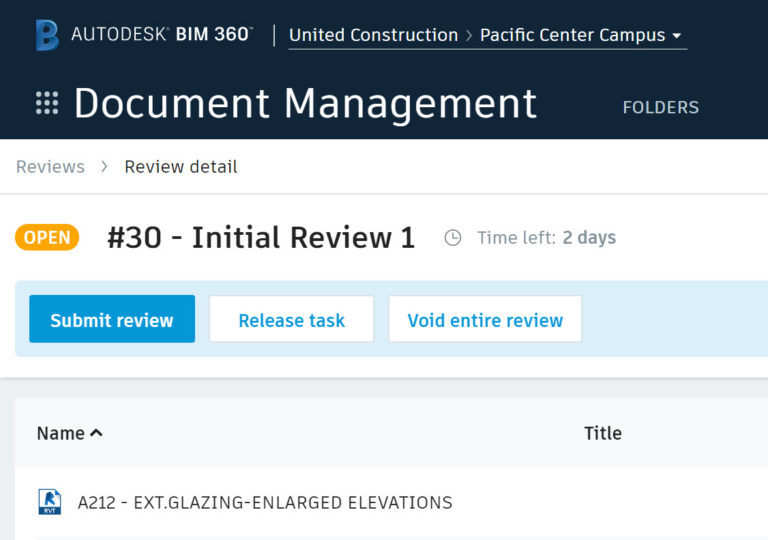Image resolution: width=768 pixels, height=540 pixels.
Task: Click the Autodesk BIM 360 logo
Action: tap(144, 35)
